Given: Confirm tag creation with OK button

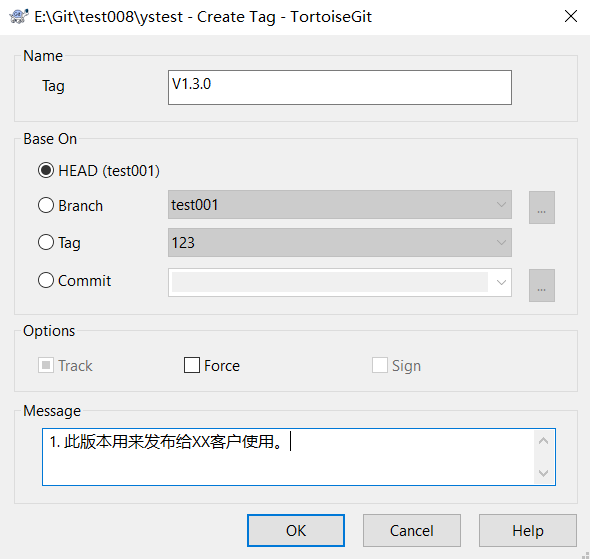Looking at the screenshot, I should 296,530.
